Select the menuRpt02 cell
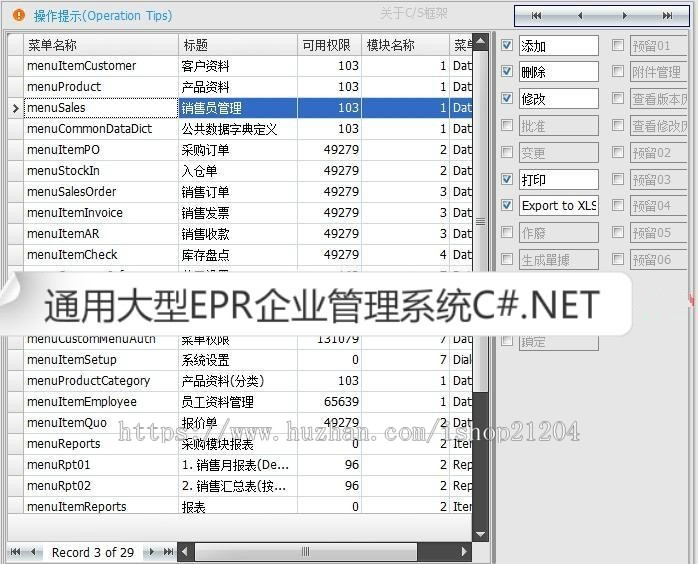Screen dimensions: 698x564 point(101,486)
